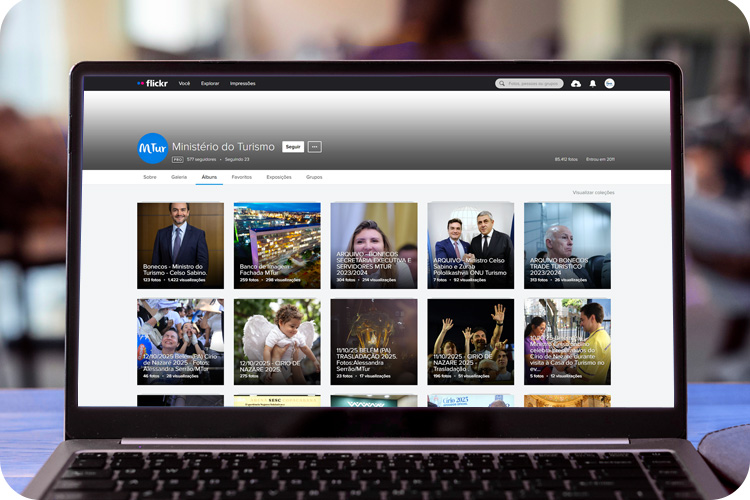Click the Seguir follow button
The image size is (750, 500).
click(293, 147)
